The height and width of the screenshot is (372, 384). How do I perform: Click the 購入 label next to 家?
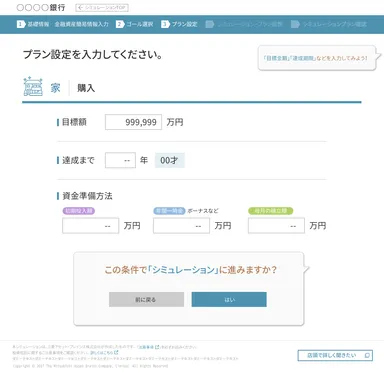coord(86,88)
